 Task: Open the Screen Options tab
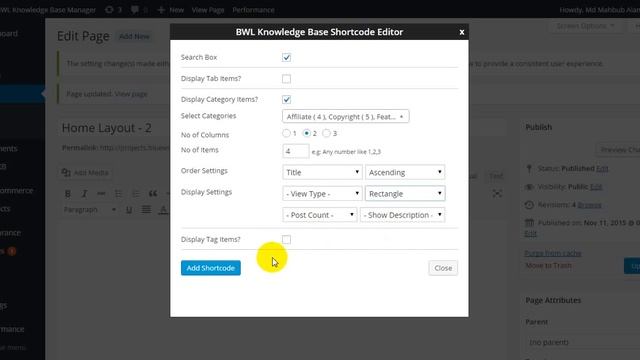click(585, 26)
